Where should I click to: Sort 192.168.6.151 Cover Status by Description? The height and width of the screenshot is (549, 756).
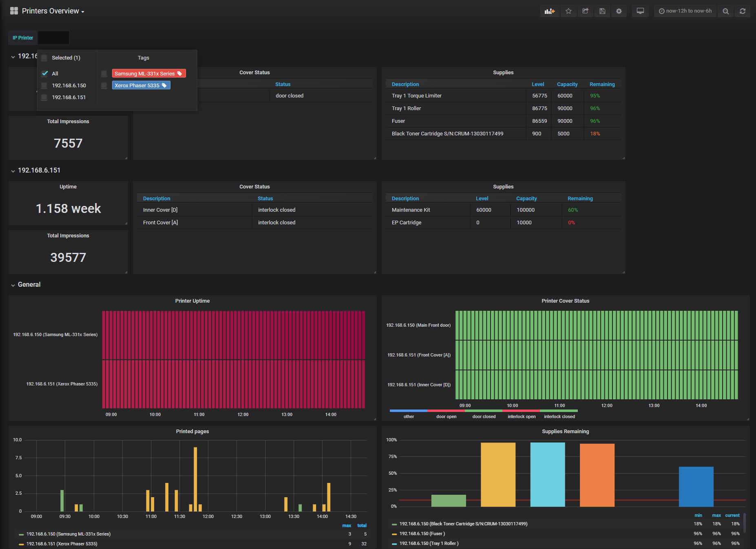tap(157, 199)
